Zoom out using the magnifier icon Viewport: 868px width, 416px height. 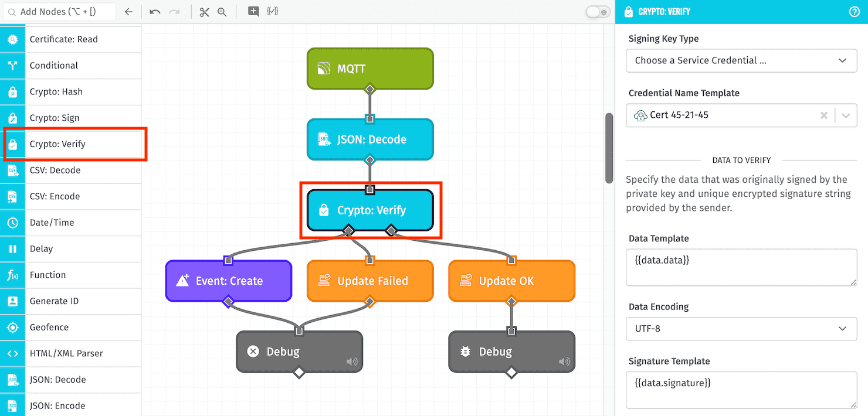[x=221, y=12]
